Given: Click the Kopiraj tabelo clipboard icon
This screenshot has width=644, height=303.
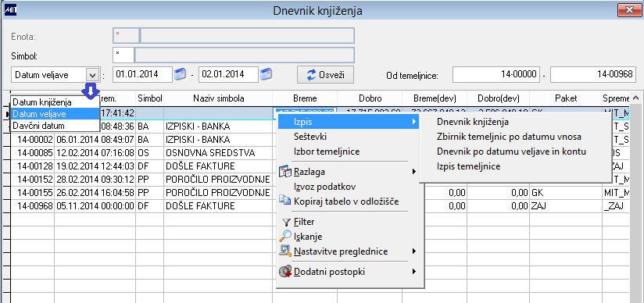Looking at the screenshot, I should [284, 201].
